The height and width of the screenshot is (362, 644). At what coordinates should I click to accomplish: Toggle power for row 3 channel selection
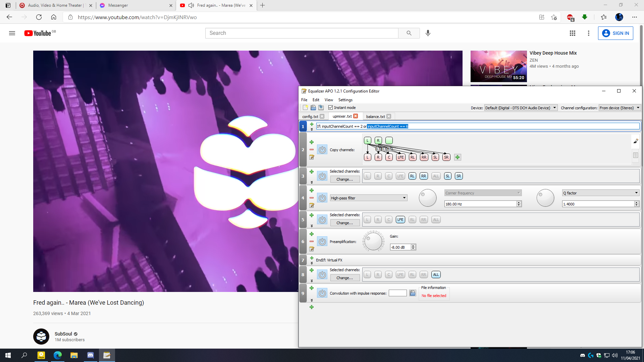(x=322, y=176)
